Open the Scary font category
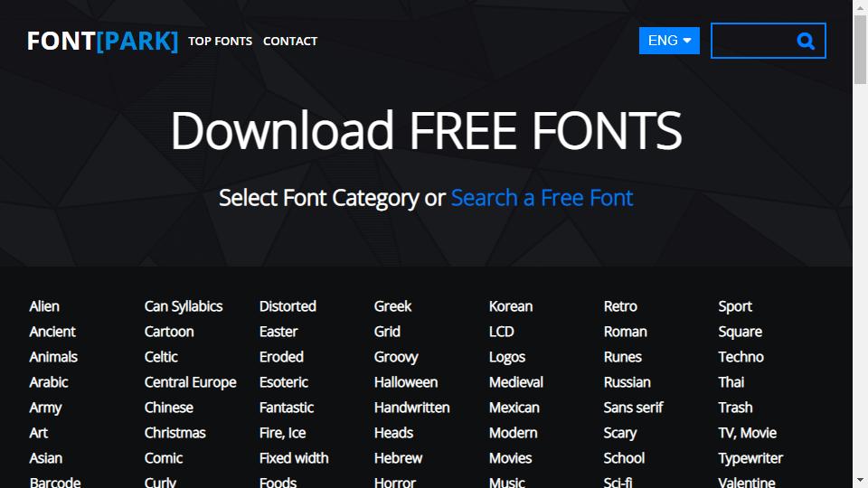Image resolution: width=868 pixels, height=488 pixels. point(620,433)
